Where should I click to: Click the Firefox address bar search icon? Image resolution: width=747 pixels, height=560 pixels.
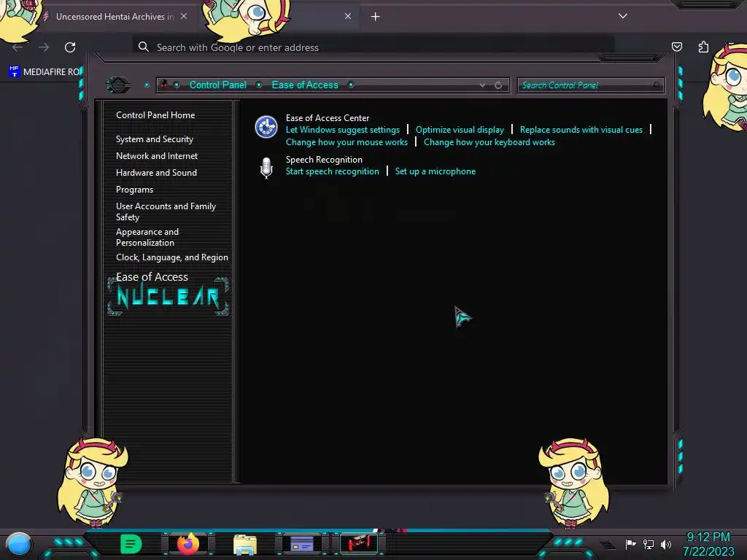click(x=144, y=47)
